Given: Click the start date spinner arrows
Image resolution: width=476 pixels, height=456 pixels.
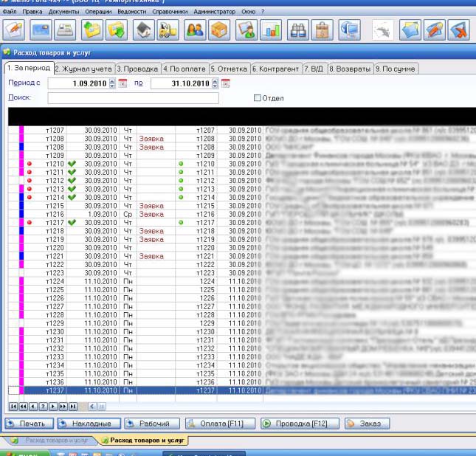Looking at the screenshot, I should (113, 83).
